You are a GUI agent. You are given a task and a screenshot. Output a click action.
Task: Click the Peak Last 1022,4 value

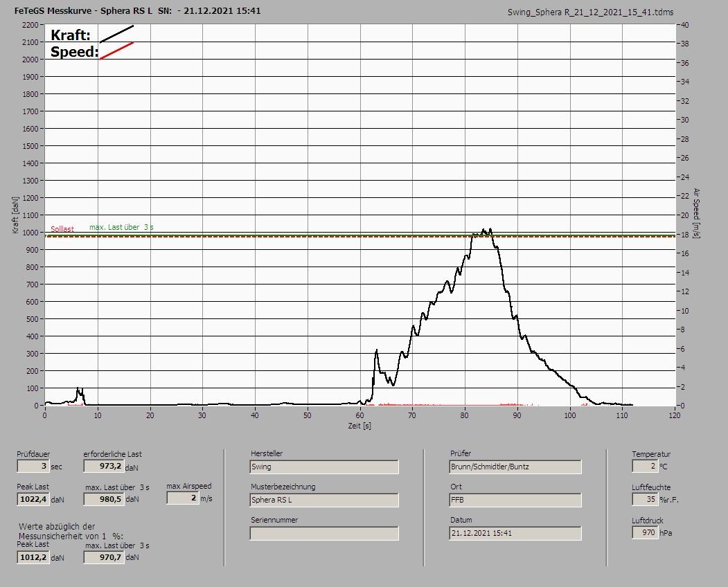point(33,499)
